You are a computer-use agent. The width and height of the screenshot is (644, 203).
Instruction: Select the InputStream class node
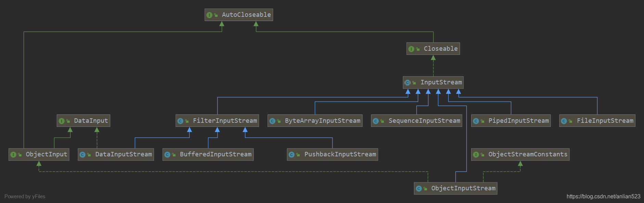point(433,82)
